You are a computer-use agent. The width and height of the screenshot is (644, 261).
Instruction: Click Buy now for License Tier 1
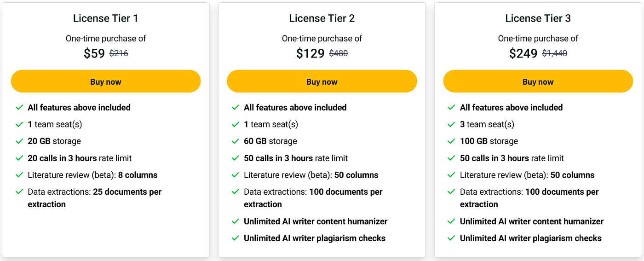pos(106,81)
